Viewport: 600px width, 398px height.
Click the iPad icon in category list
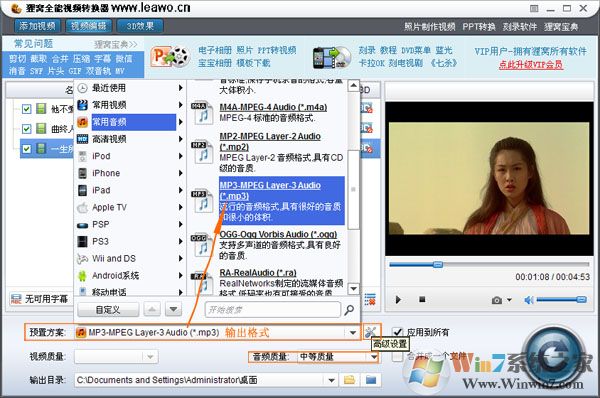(82, 190)
